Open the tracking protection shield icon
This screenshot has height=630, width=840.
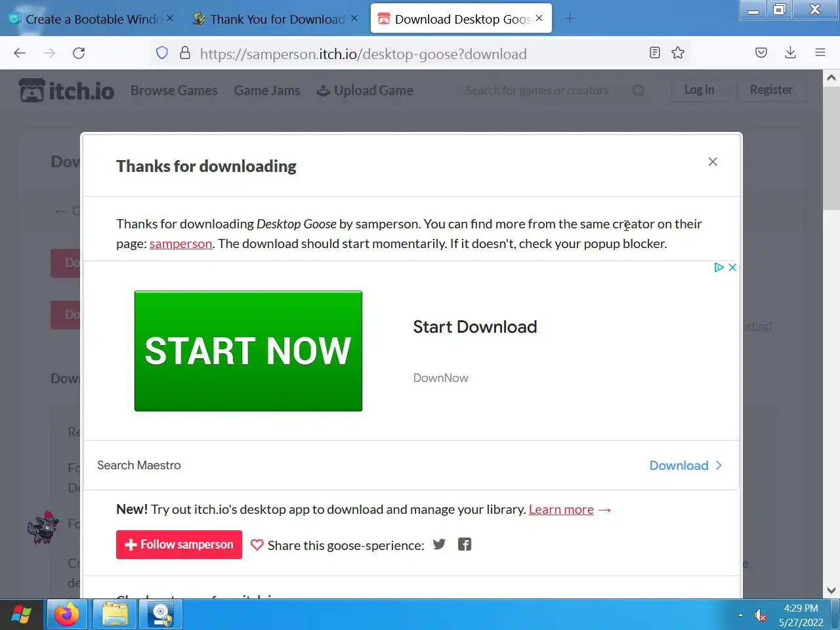coord(162,53)
